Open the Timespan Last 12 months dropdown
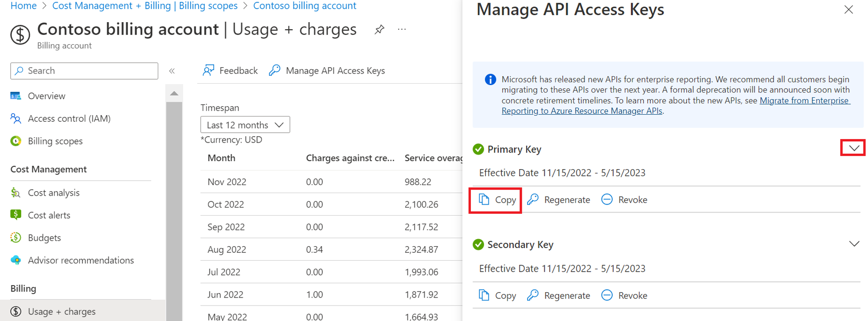The image size is (868, 321). click(245, 125)
